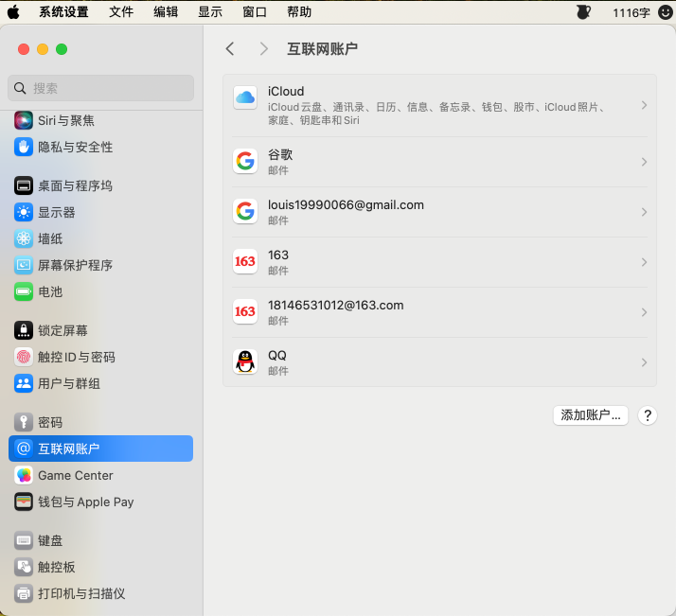
Task: Select 墙纸 in the sidebar
Action: [x=101, y=238]
